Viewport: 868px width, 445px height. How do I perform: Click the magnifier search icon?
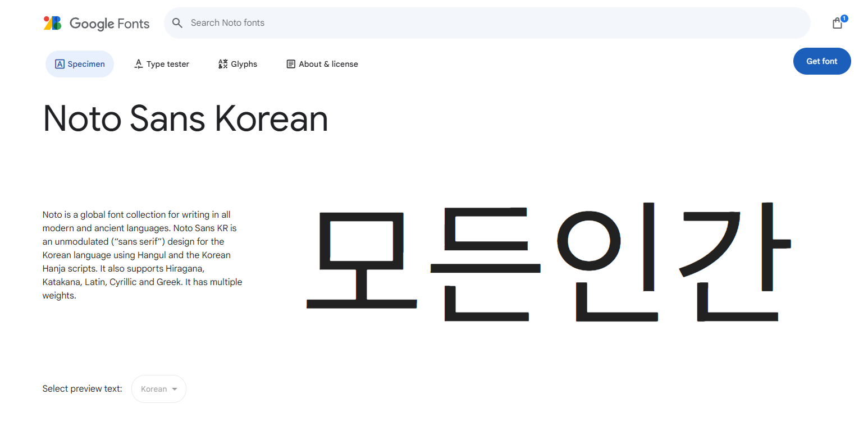pos(177,23)
